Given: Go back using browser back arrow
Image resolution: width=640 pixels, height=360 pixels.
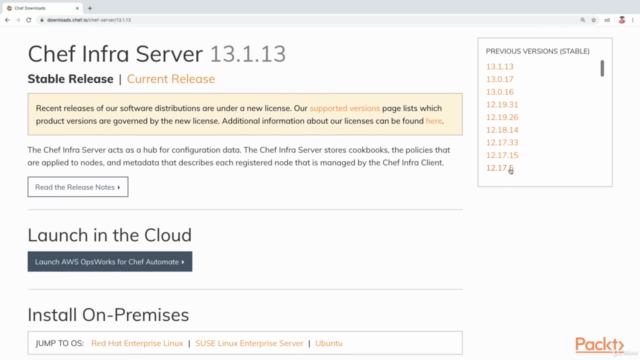Looking at the screenshot, I should [x=7, y=20].
